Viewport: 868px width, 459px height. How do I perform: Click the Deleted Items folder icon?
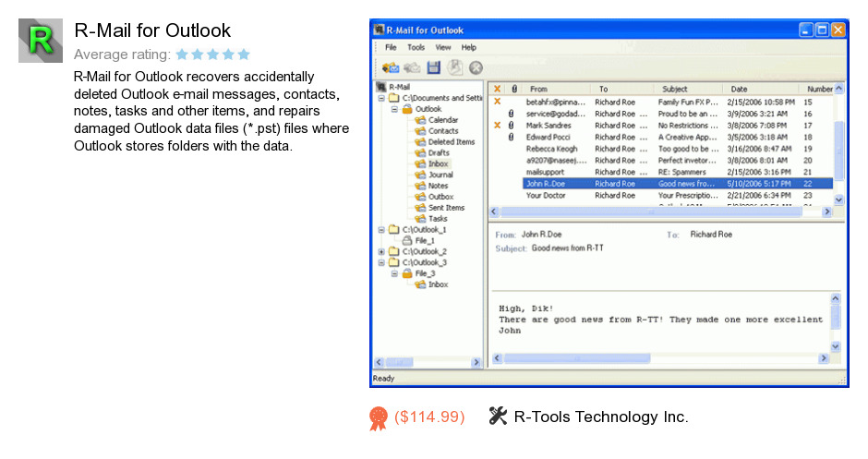point(420,141)
